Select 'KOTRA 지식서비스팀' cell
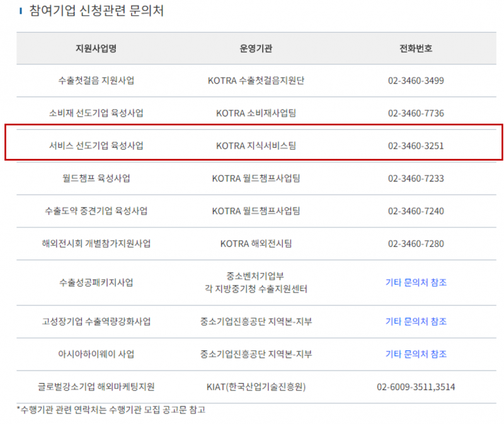Image resolution: width=504 pixels, height=424 pixels. pos(256,146)
